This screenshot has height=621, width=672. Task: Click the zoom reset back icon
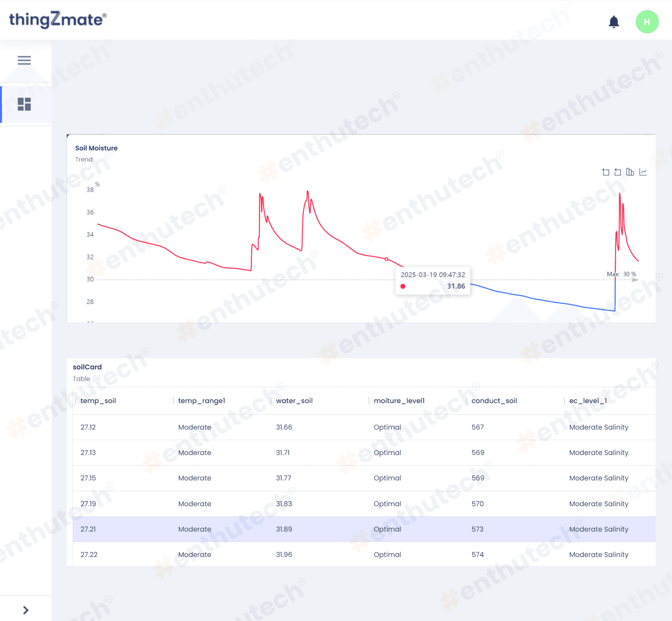pos(618,172)
